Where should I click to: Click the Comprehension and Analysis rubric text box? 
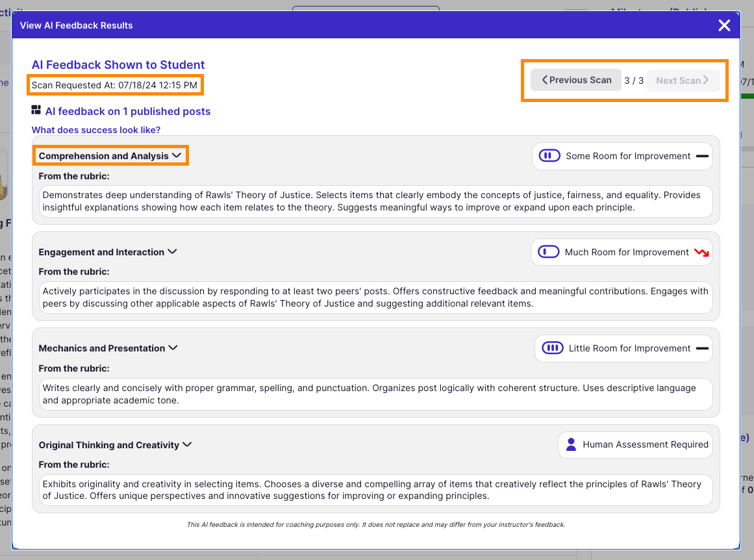tap(375, 201)
